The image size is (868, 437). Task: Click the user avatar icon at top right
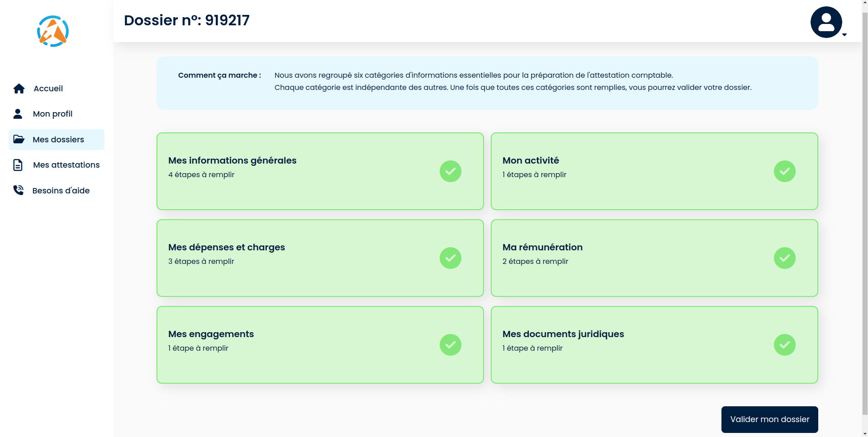(x=826, y=22)
